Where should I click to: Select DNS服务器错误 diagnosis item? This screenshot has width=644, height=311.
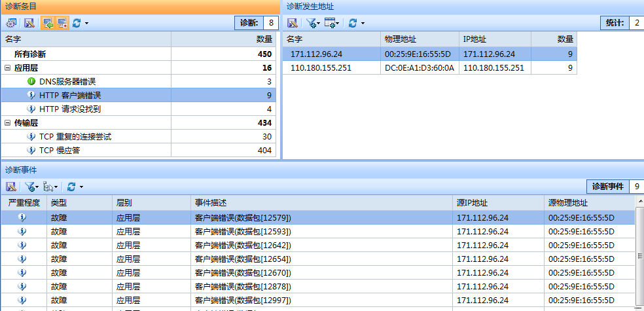pyautogui.click(x=67, y=81)
